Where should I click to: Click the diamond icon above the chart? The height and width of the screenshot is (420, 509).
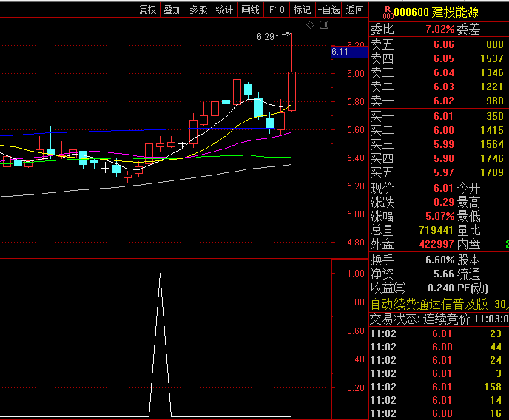click(x=311, y=25)
